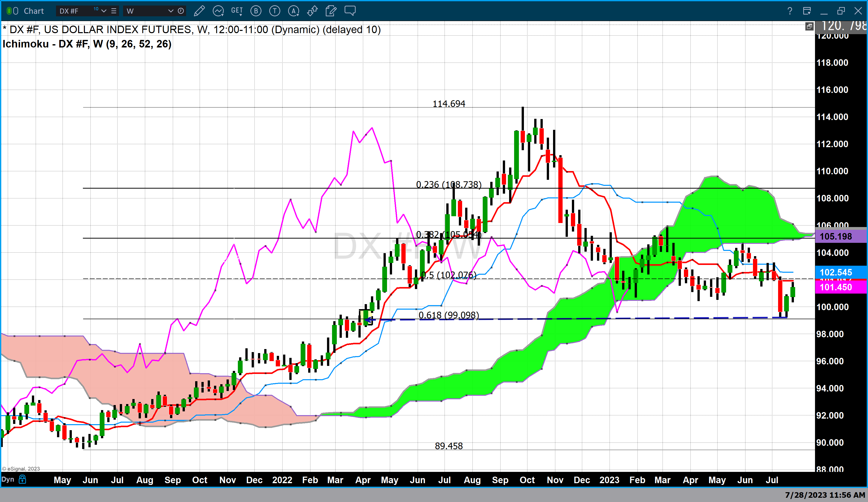Click the Ichimoku study title label
Viewport: 868px width, 502px height.
coord(87,44)
